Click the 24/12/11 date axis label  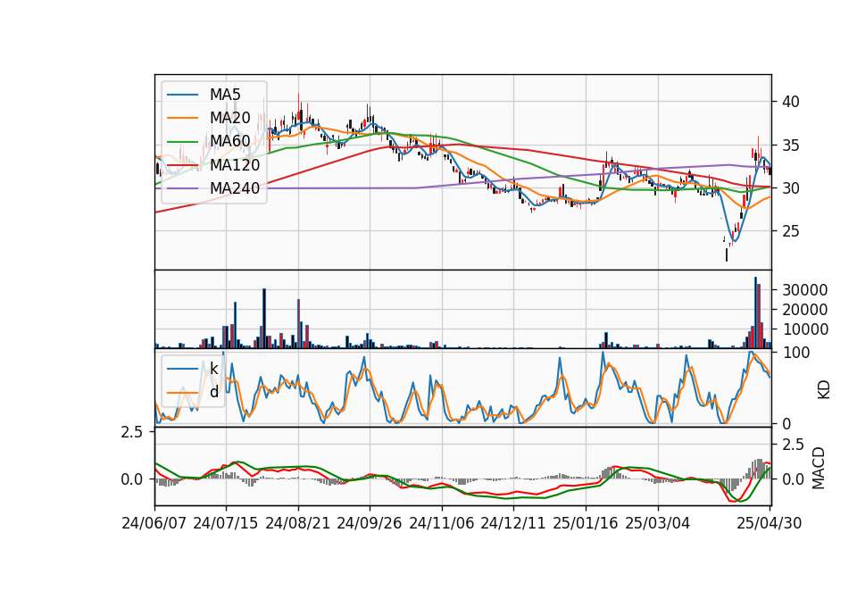coord(513,523)
